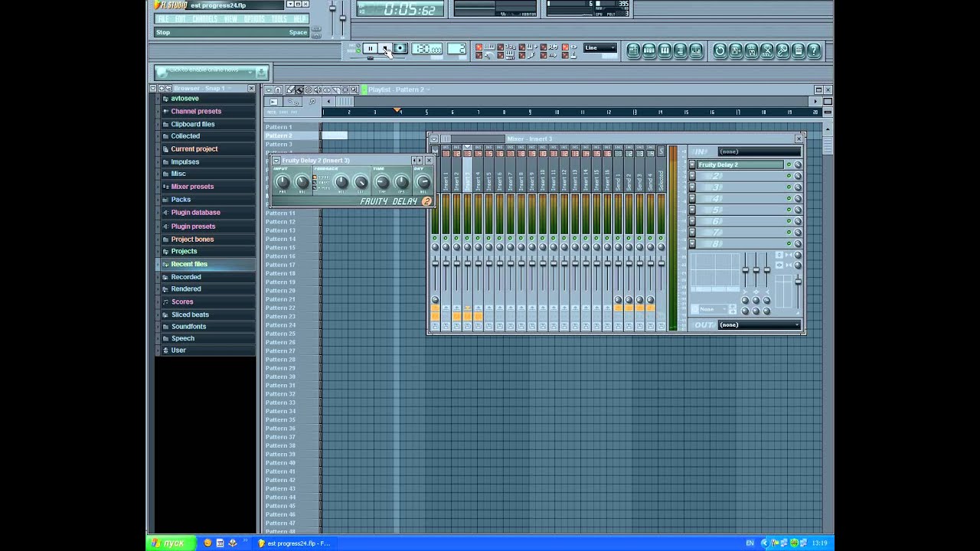Viewport: 980px width, 551px height.
Task: Open the TOOLS menu
Action: 279,19
